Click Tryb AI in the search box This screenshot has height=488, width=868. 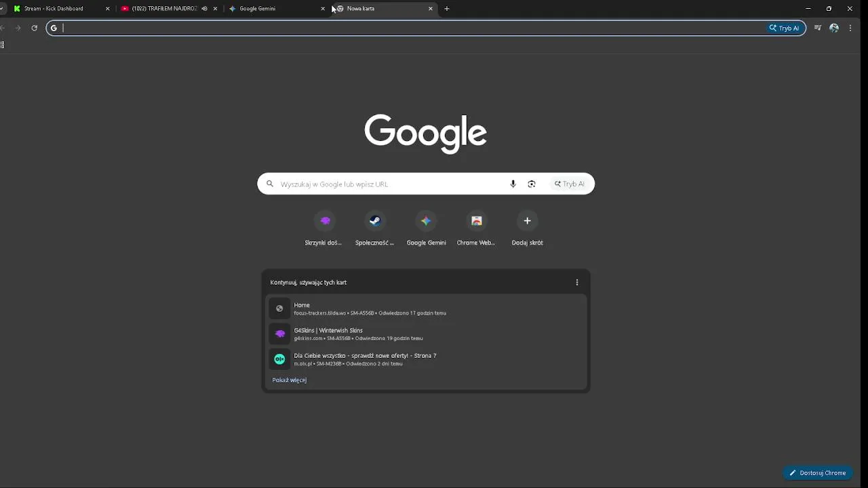pyautogui.click(x=570, y=184)
